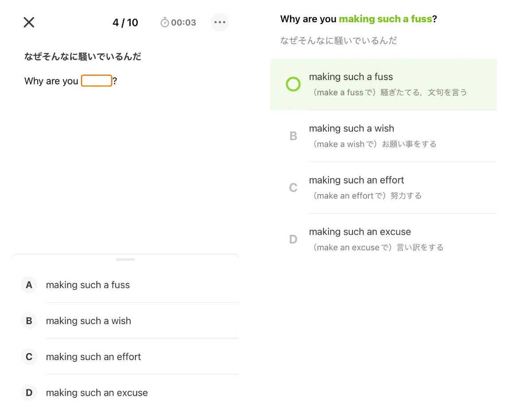Open the three-dot more options menu
Image resolution: width=532 pixels, height=414 pixels.
pyautogui.click(x=220, y=22)
